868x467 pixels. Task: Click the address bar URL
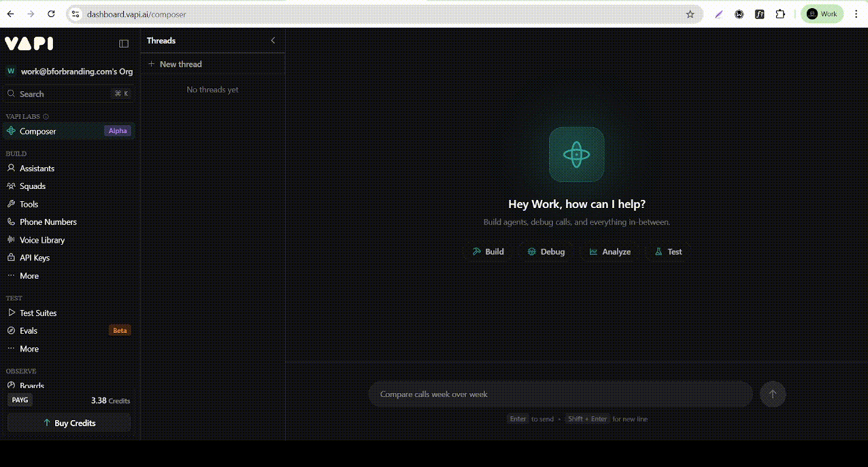tap(137, 14)
